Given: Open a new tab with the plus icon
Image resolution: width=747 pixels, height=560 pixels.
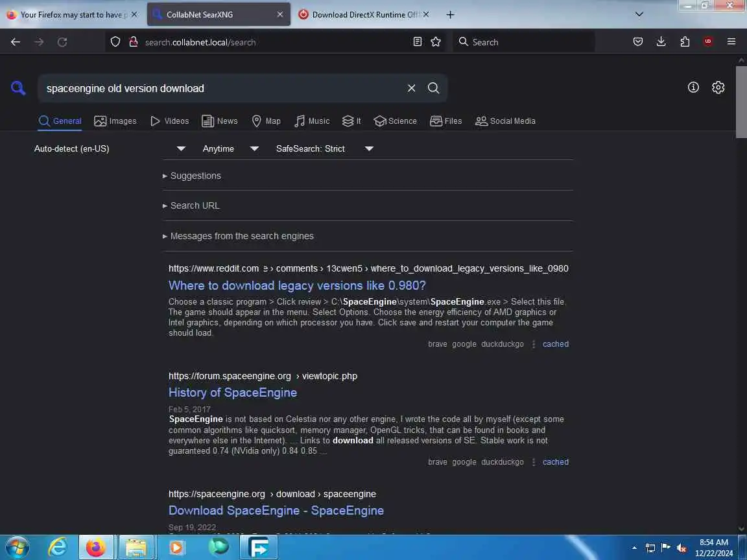Looking at the screenshot, I should pyautogui.click(x=450, y=15).
